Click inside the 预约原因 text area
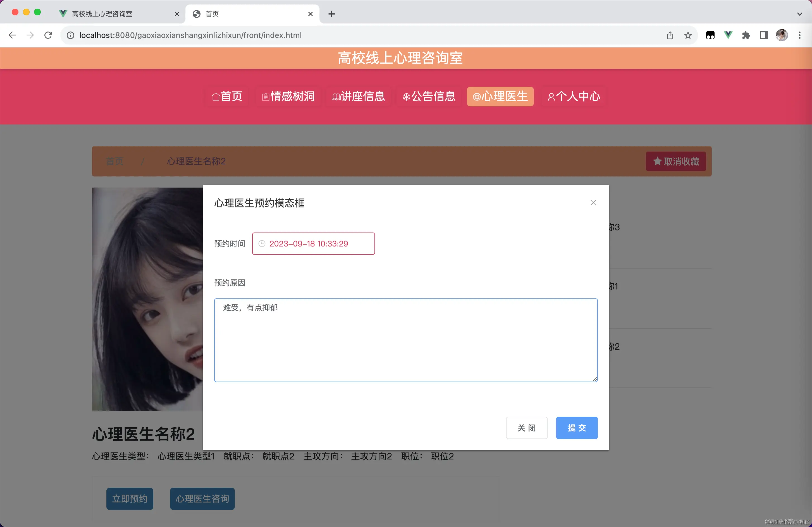 coord(405,341)
